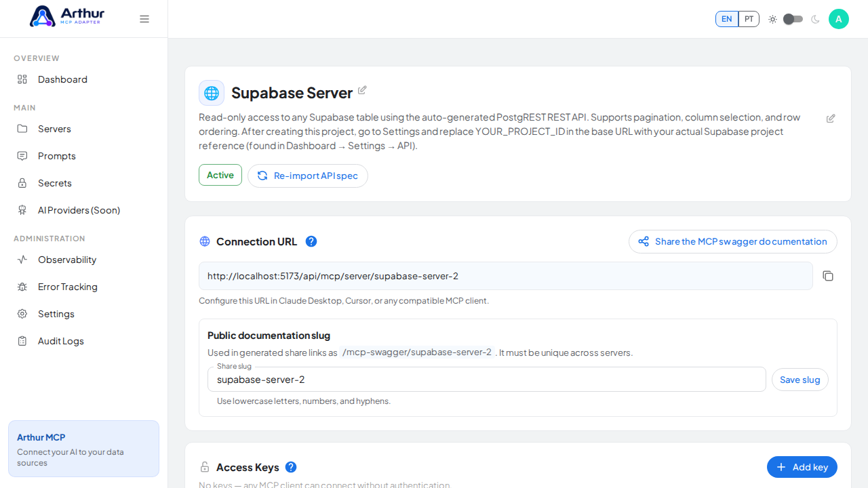Screen dimensions: 868x488
Task: Click the connection URL field
Action: coord(506,276)
